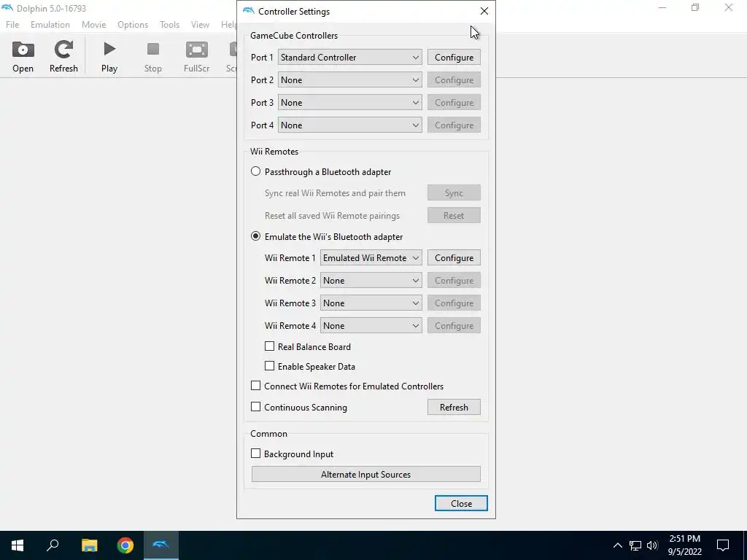Click the Sync button for Wii Remotes
747x560 pixels.
point(454,192)
